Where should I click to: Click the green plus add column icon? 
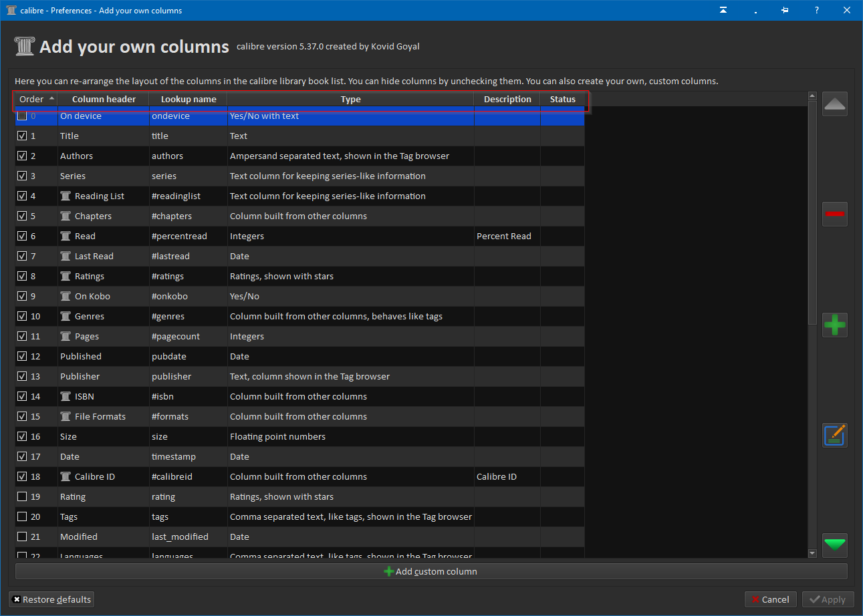pyautogui.click(x=834, y=325)
